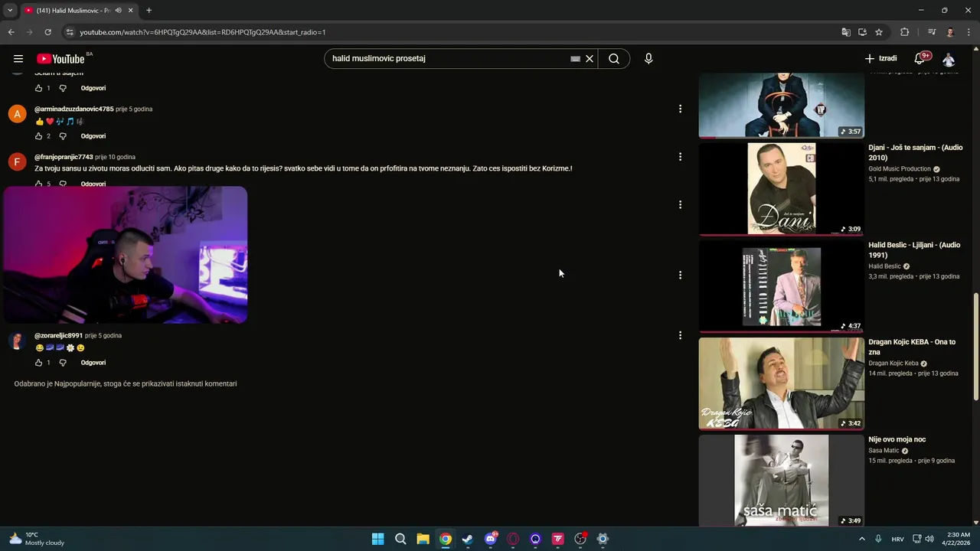Open OBS Studio from the taskbar
Viewport: 980px width, 551px height.
click(580, 539)
